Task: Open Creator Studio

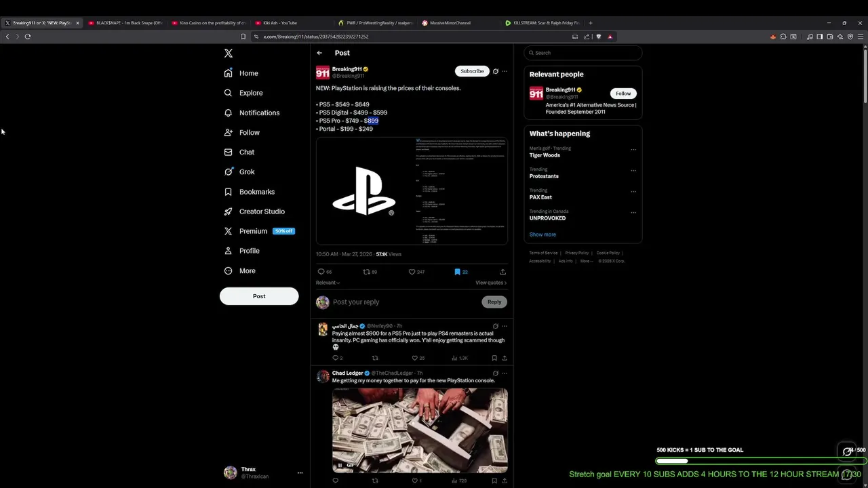Action: click(x=254, y=211)
